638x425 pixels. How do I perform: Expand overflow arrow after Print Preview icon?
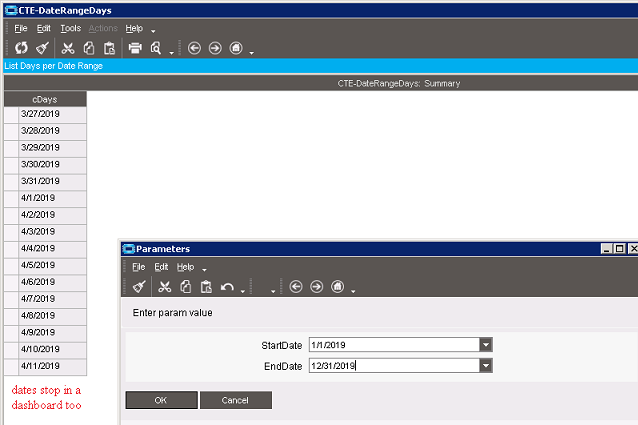171,53
